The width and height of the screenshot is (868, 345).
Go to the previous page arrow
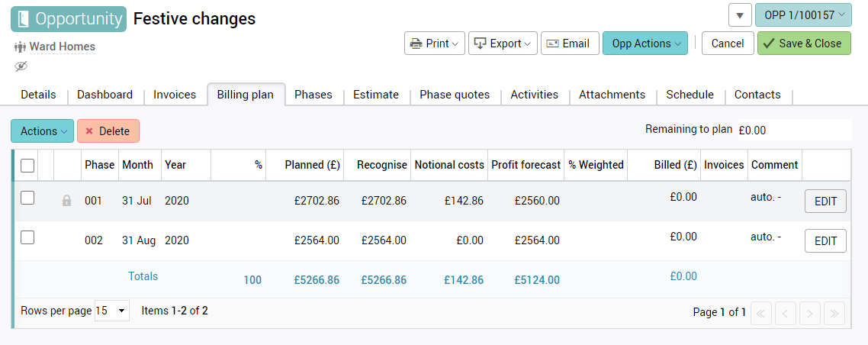[x=786, y=312]
